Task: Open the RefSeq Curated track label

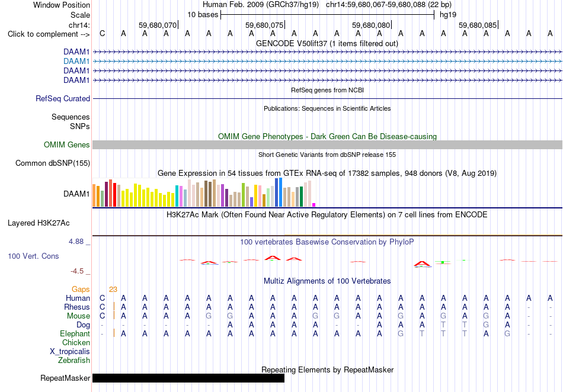Action: 63,98
